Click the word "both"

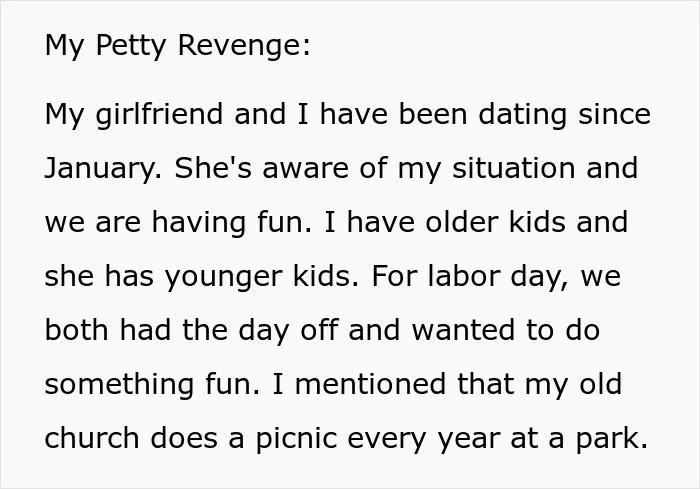pos(76,330)
